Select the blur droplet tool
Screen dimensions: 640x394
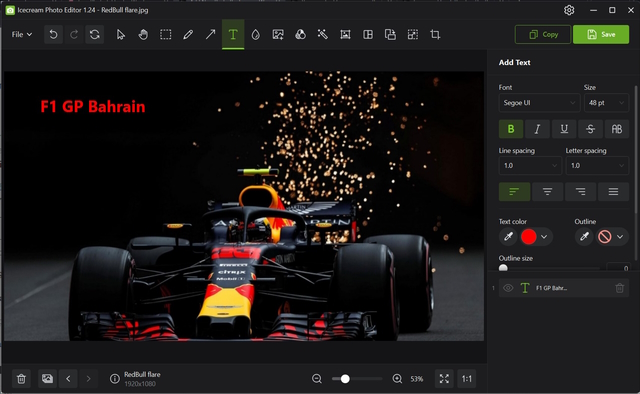pos(256,35)
